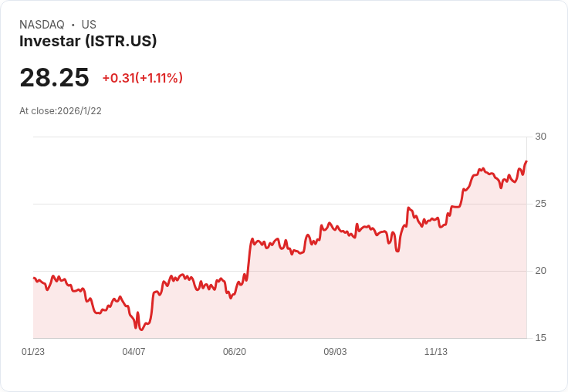Select the 06/20 date on x-axis
The width and height of the screenshot is (568, 392).
(x=235, y=352)
